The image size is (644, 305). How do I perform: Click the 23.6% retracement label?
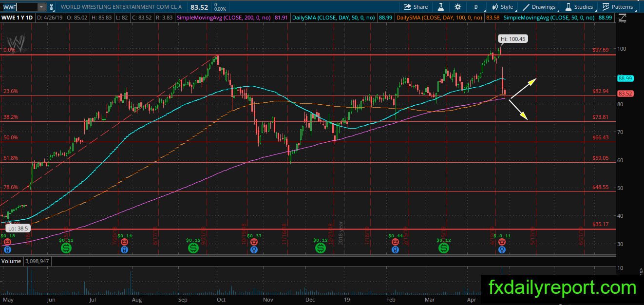click(11, 91)
